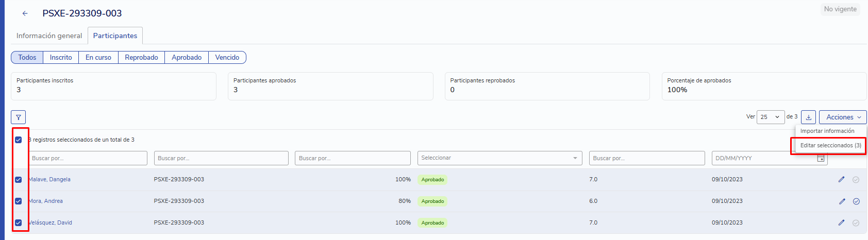Click the first Buscar por search field
Image resolution: width=868 pixels, height=240 pixels.
[x=88, y=158]
